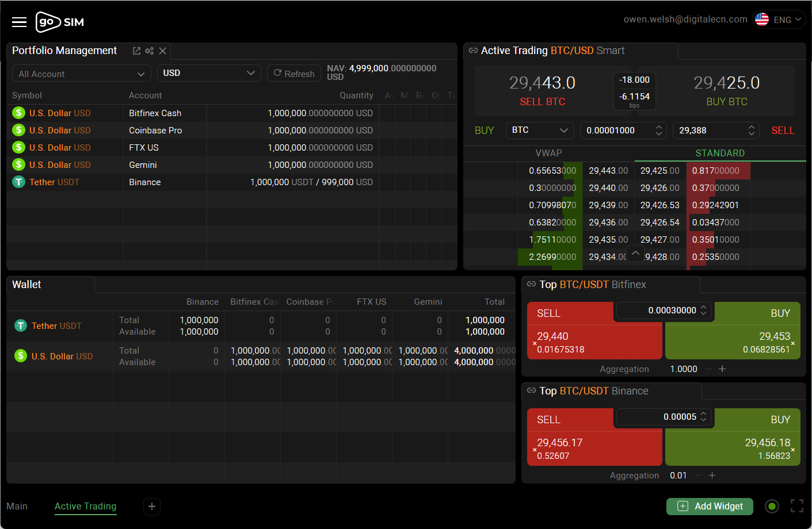Select the Portfolio Management tab title
The width and height of the screenshot is (812, 529).
[64, 51]
